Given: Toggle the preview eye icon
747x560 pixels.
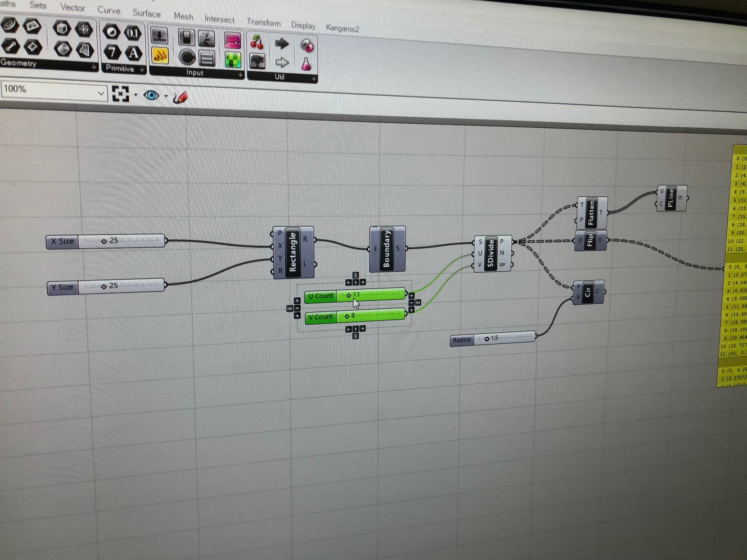Looking at the screenshot, I should (151, 96).
